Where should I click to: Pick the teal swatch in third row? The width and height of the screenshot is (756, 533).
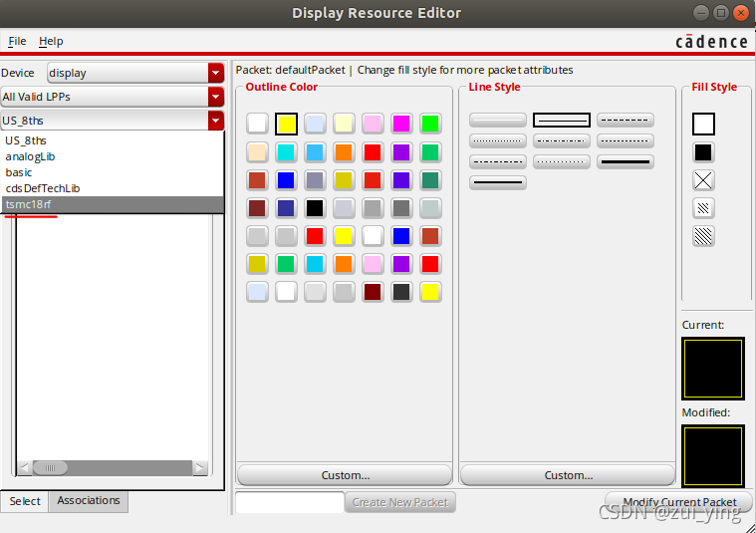pos(430,180)
